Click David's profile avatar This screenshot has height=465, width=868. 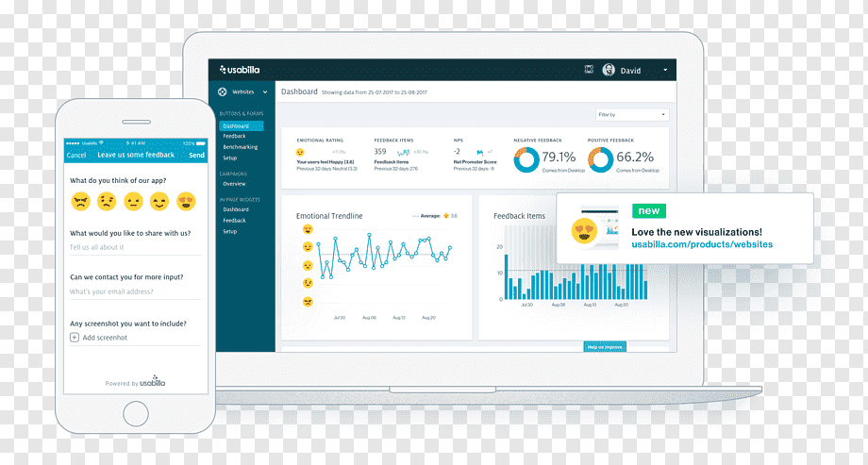point(609,70)
